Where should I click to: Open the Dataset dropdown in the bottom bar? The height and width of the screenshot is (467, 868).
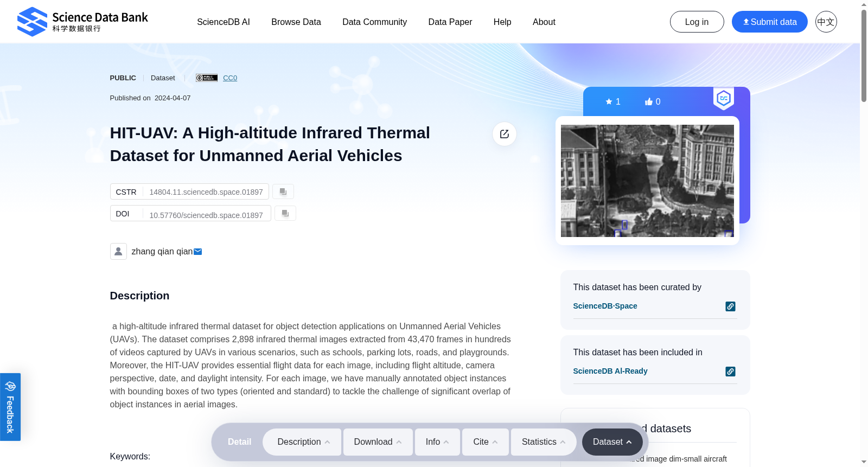[612, 442]
